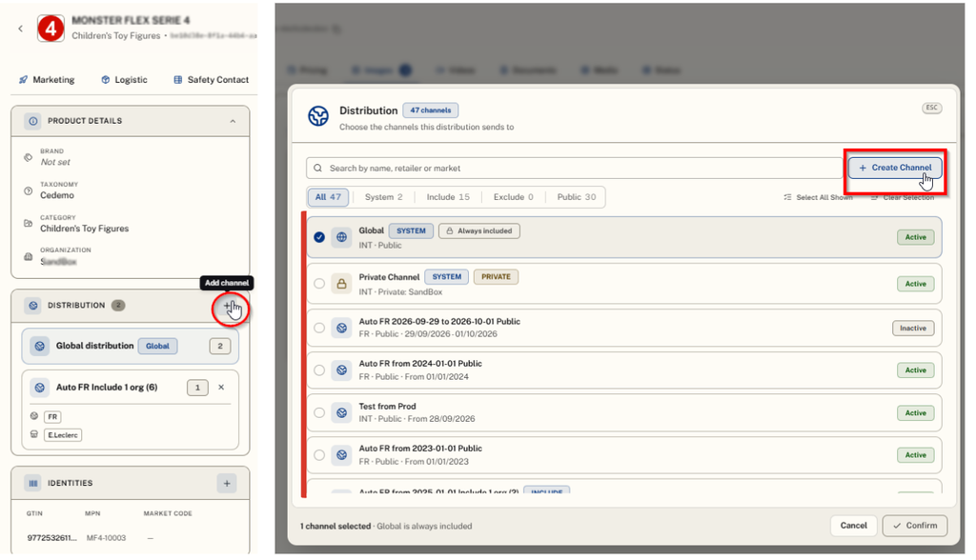The image size is (976, 560).
Task: Cancel the Distribution dialog
Action: pos(853,526)
